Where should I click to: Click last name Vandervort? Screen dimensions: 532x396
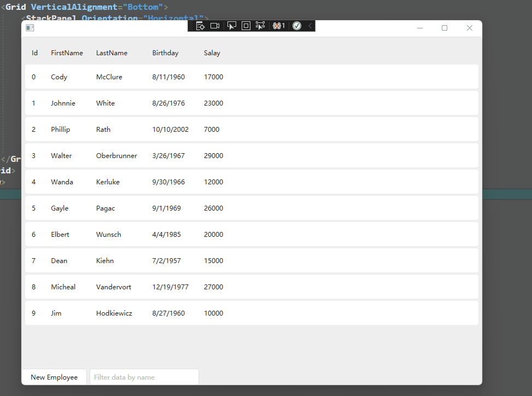coord(114,287)
